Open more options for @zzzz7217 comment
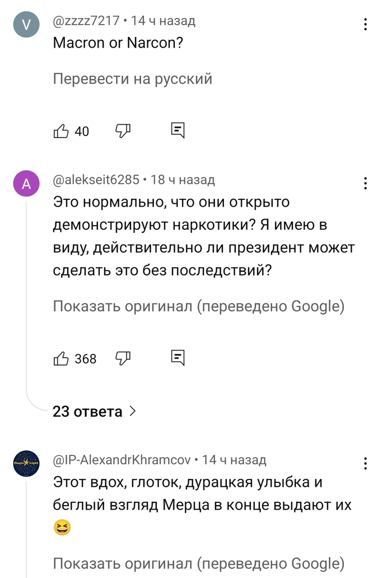 click(x=365, y=24)
